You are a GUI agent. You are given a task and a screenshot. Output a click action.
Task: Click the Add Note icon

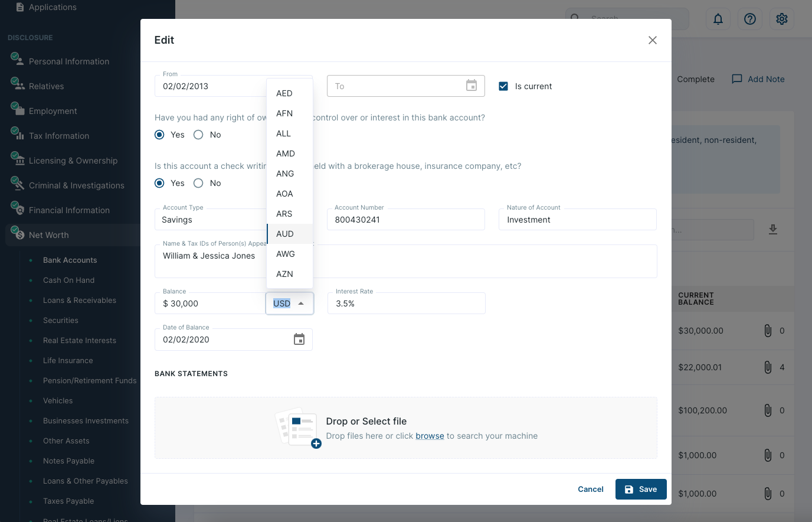[x=736, y=79]
